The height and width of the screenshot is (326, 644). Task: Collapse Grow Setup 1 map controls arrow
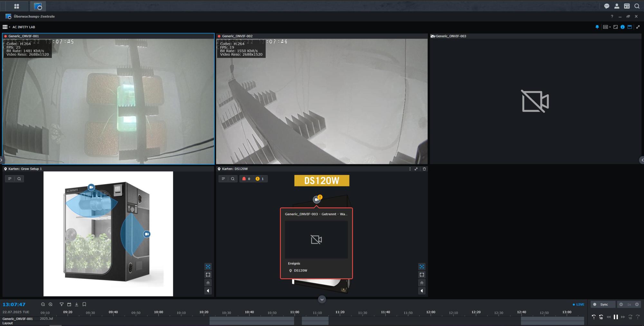pos(208,291)
